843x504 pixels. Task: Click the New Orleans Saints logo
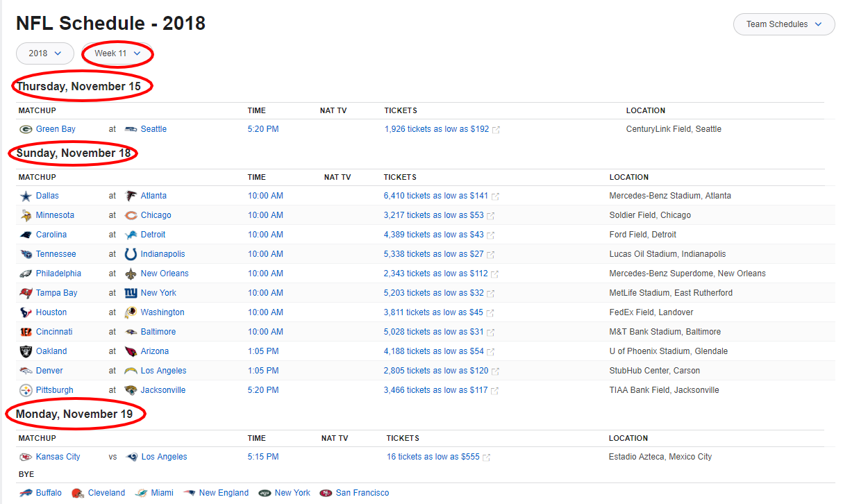pos(131,274)
